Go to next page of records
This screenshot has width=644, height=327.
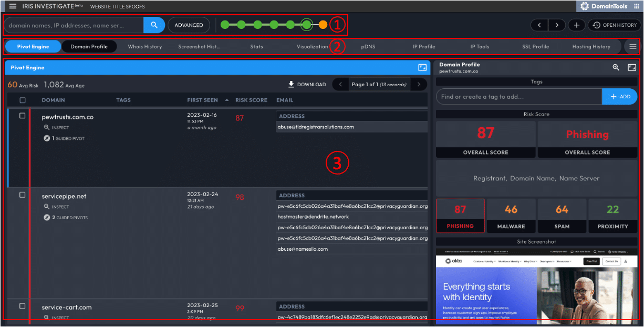point(419,84)
